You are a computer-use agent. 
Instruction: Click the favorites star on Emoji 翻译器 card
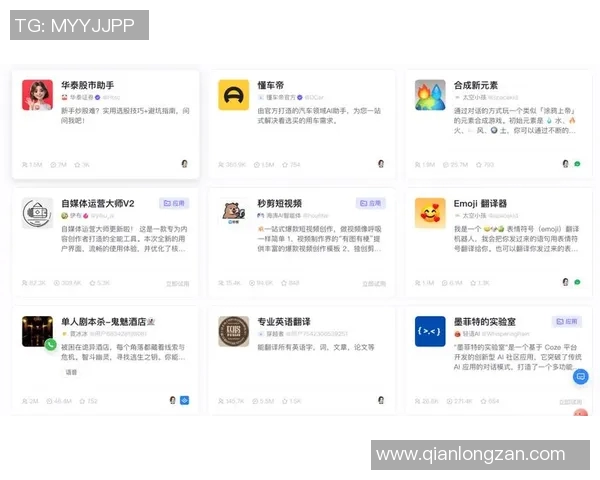(473, 283)
